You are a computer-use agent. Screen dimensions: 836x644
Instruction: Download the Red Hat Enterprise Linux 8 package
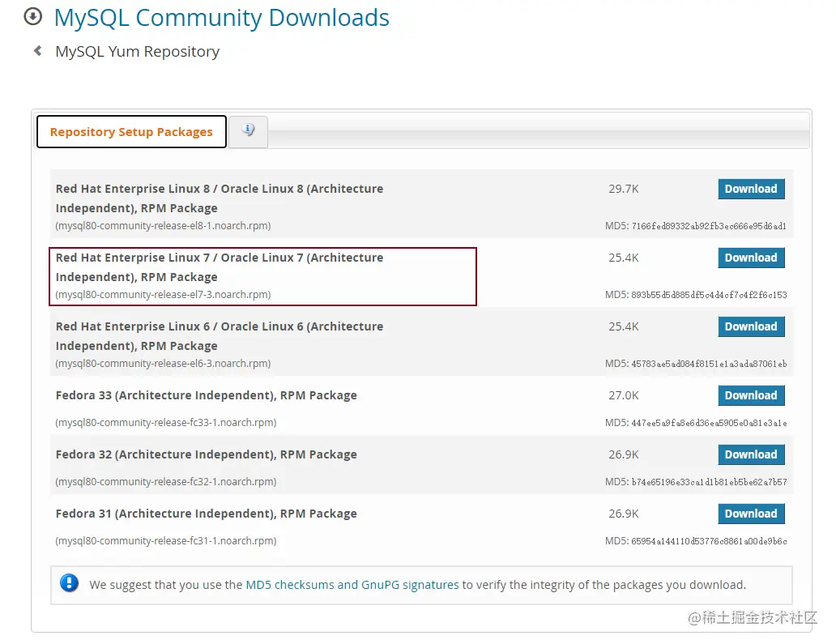point(751,189)
